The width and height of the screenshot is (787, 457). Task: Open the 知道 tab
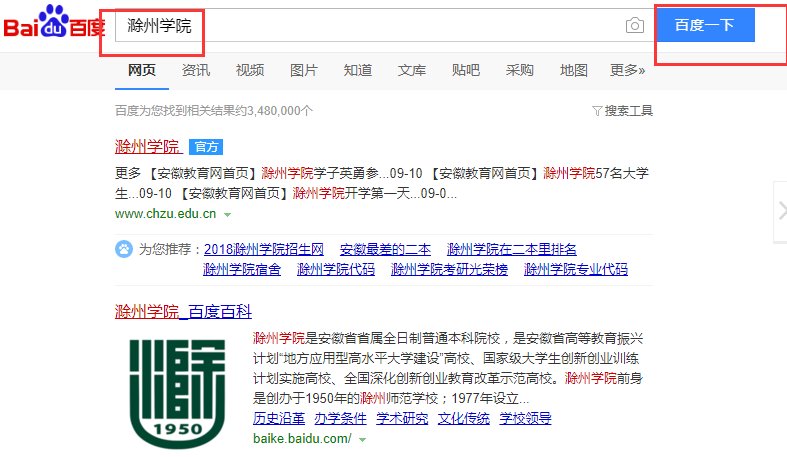point(358,70)
